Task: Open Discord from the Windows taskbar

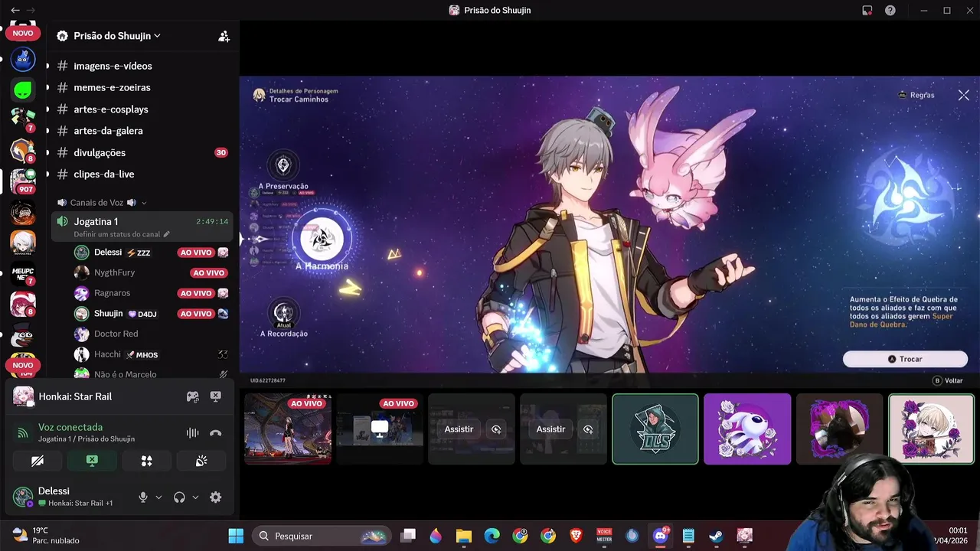Action: [660, 536]
